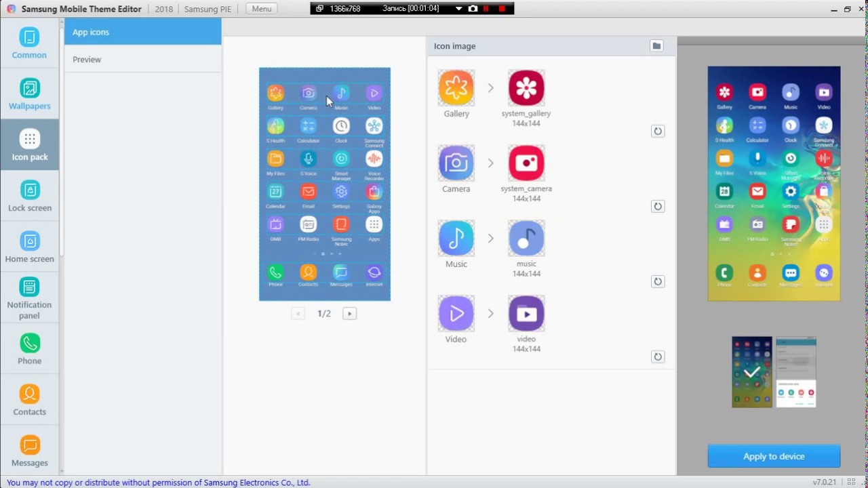Click the 2018 label in title bar
Viewport: 868px width, 488px height.
point(163,9)
